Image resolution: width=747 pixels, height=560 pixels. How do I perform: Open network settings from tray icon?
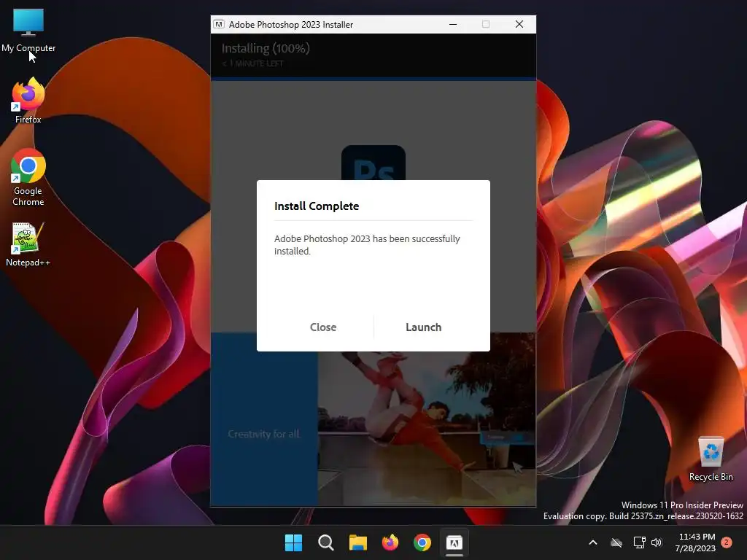(639, 542)
